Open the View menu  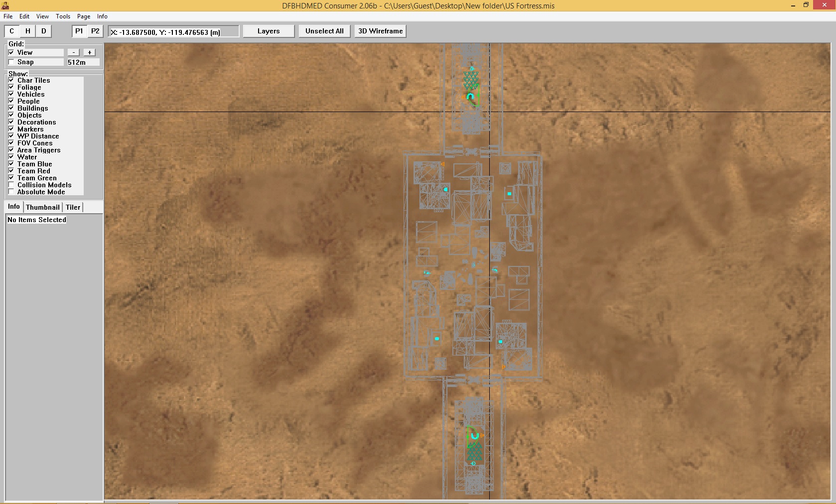coord(42,16)
